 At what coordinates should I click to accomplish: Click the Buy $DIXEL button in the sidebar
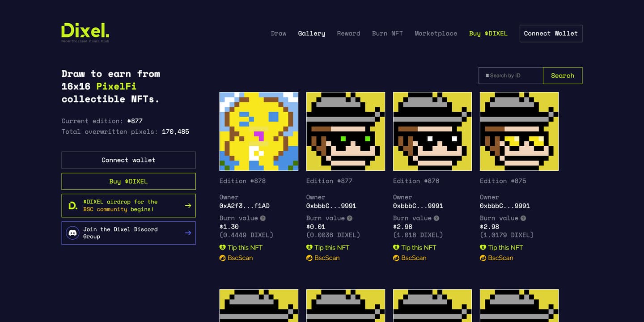[128, 181]
